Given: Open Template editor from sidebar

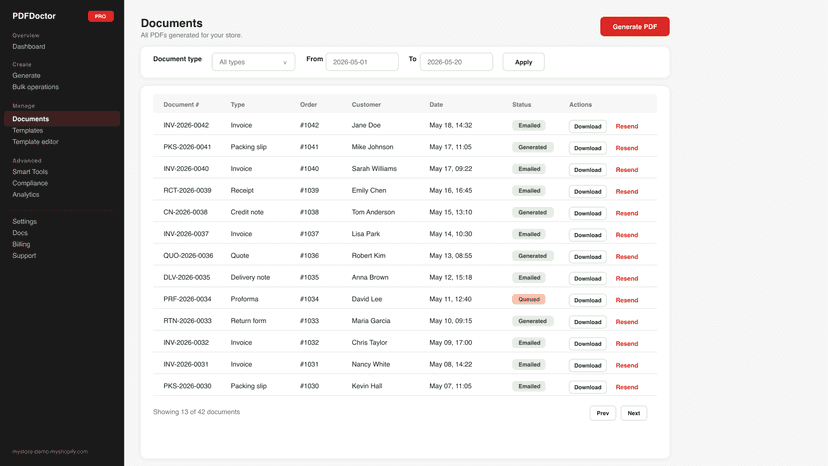Looking at the screenshot, I should coord(35,142).
